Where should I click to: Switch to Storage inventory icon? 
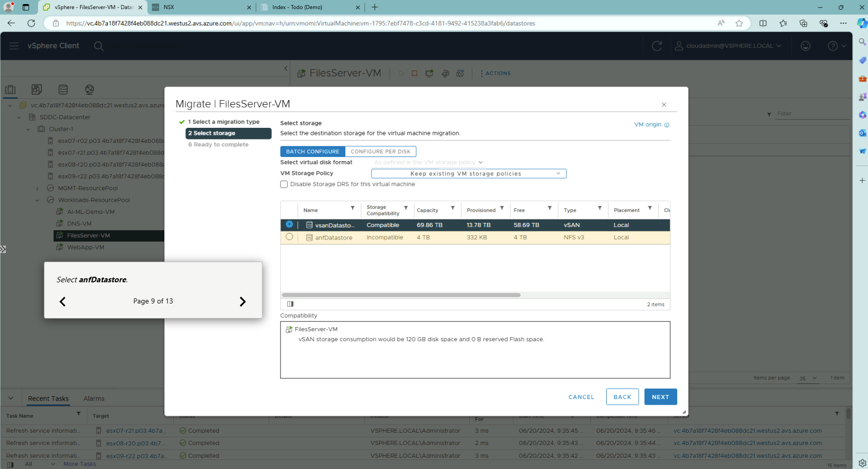pos(63,90)
